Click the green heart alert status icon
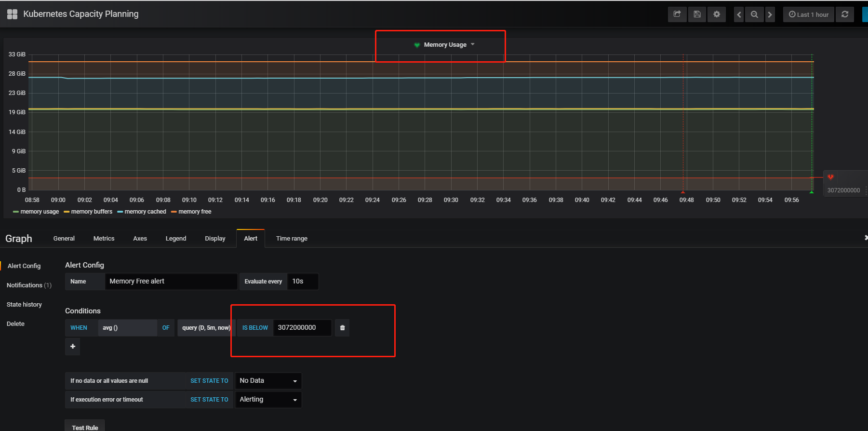Viewport: 868px width, 431px height. [x=417, y=45]
